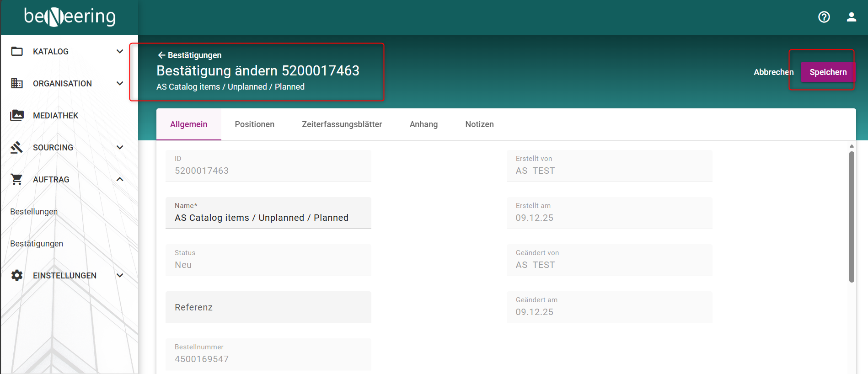Image resolution: width=868 pixels, height=374 pixels.
Task: Click the beNeering logo
Action: point(70,17)
